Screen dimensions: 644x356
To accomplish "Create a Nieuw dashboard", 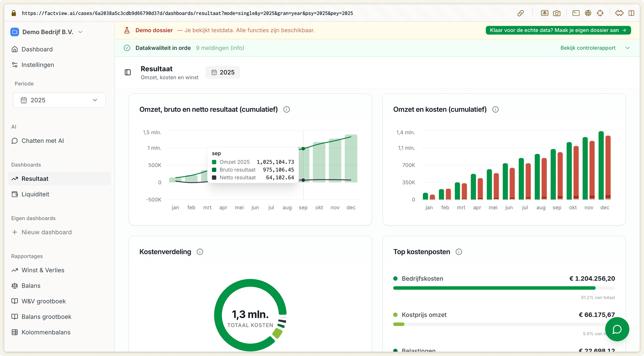I will point(59,232).
